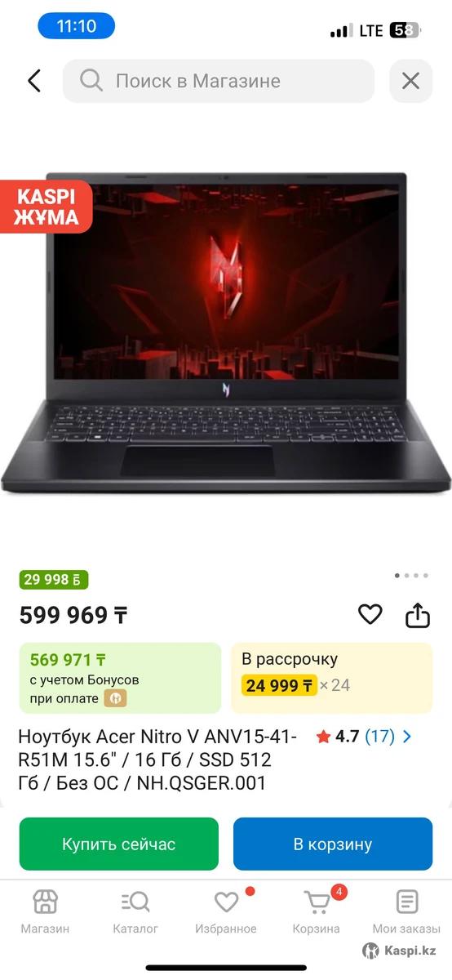
Task: Open the Избранное tab
Action: pos(226,911)
